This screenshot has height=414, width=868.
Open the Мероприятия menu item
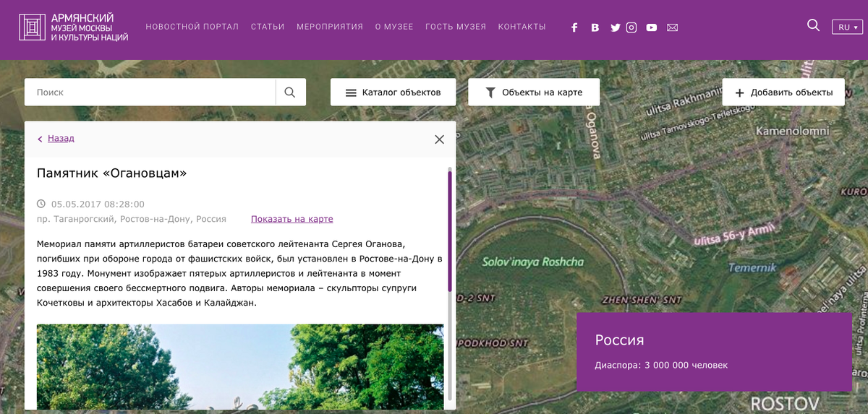click(x=330, y=27)
